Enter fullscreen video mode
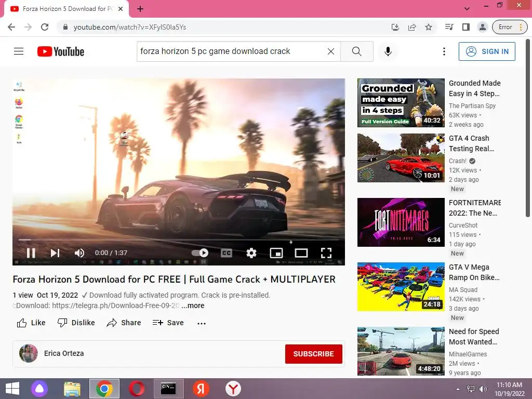Viewport: 532px width, 399px height. (326, 253)
